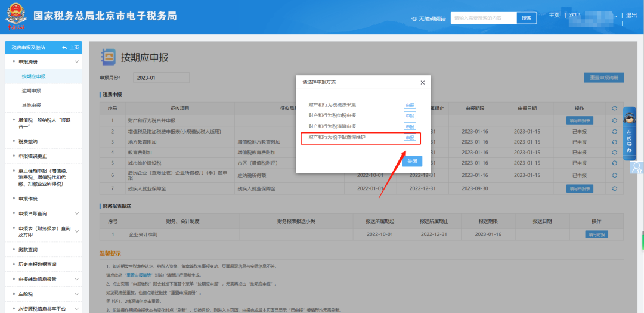Click 申报 next to 财产和行为税纳税申报
This screenshot has height=313, width=644.
(410, 116)
